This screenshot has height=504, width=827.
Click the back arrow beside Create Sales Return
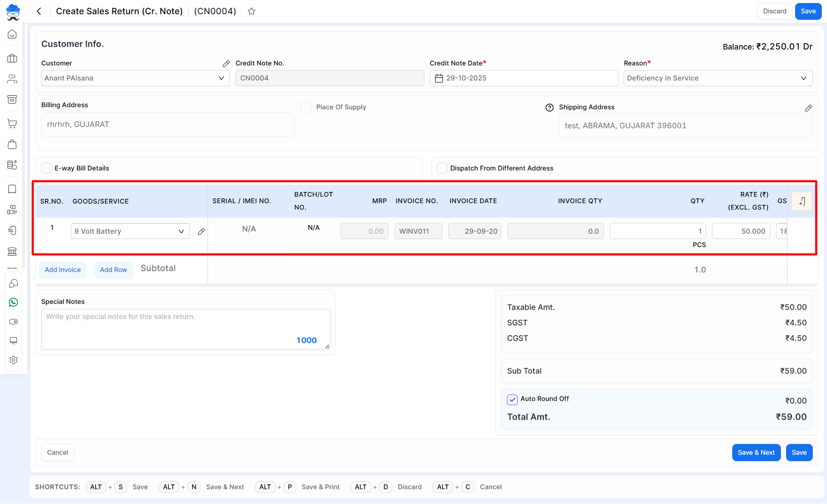(x=39, y=11)
